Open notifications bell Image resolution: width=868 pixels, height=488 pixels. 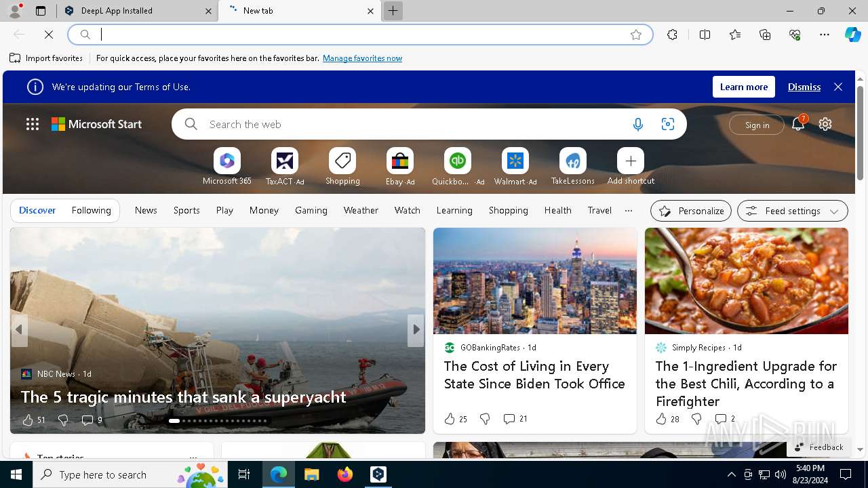798,124
